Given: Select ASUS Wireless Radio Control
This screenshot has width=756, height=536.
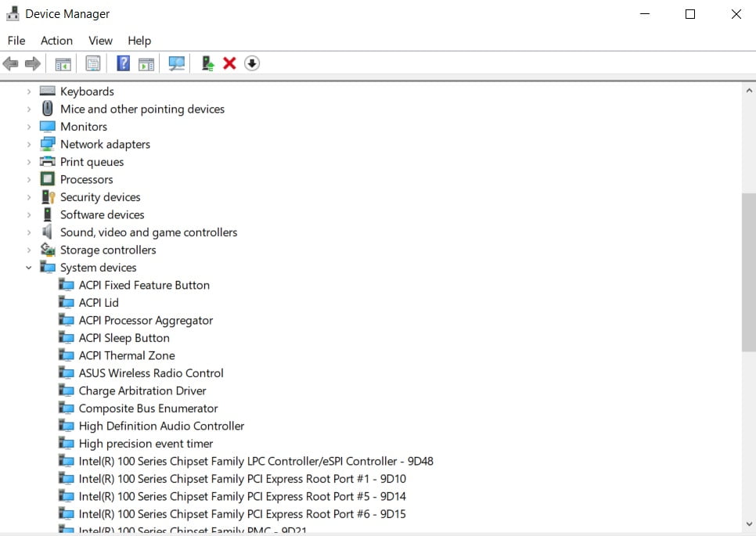Looking at the screenshot, I should click(x=151, y=373).
